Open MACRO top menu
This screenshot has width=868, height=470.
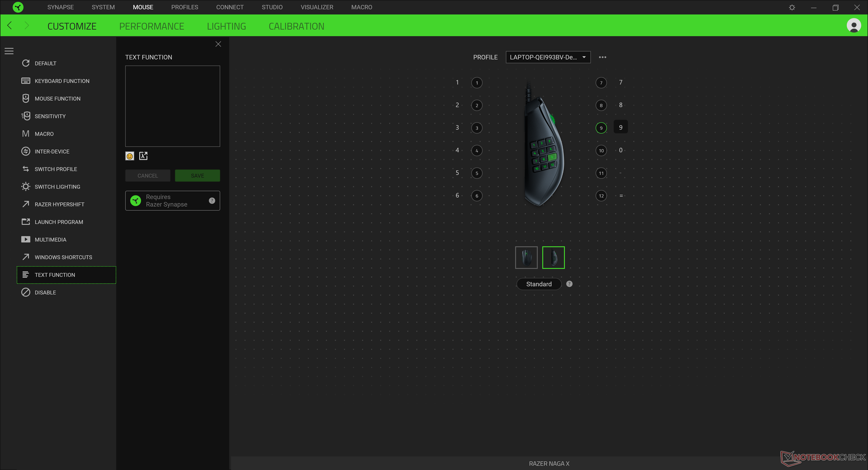362,7
